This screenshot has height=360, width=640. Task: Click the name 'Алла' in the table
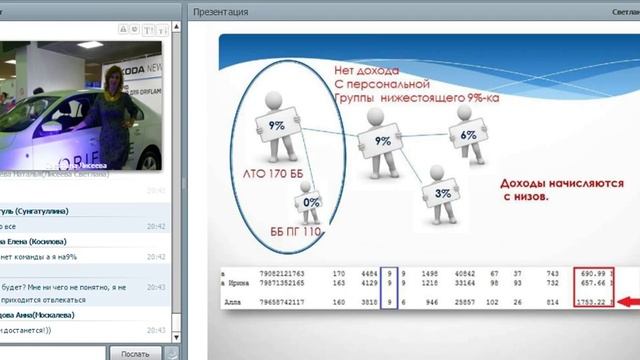point(233,302)
